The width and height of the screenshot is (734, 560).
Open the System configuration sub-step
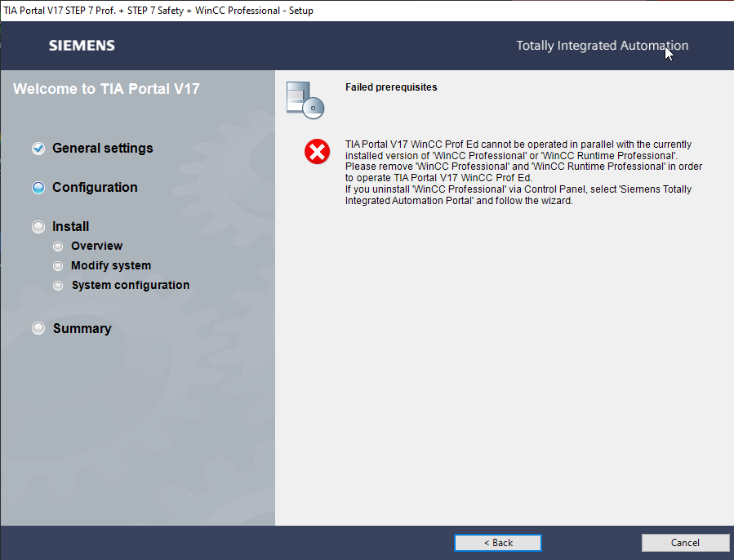coord(130,285)
